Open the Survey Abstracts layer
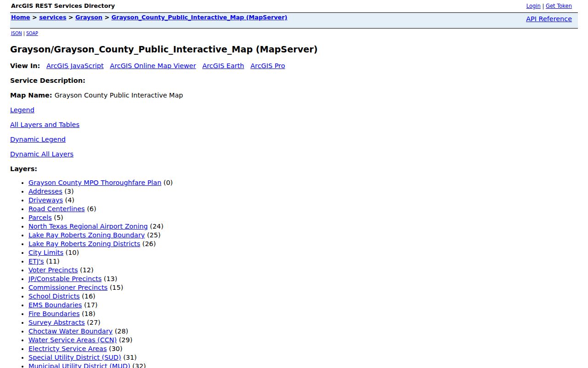The image size is (588, 368). [x=57, y=322]
